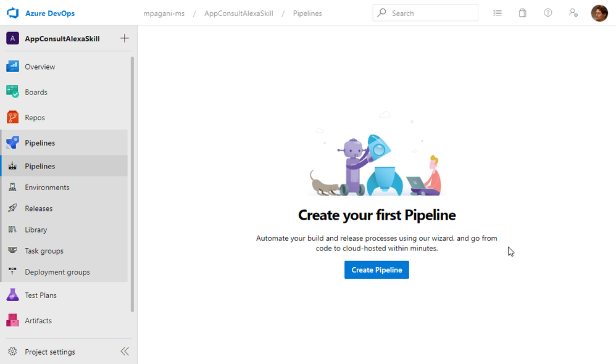This screenshot has height=364, width=616.
Task: Open AppConsultAlexaSkill breadcrumb link
Action: (238, 14)
